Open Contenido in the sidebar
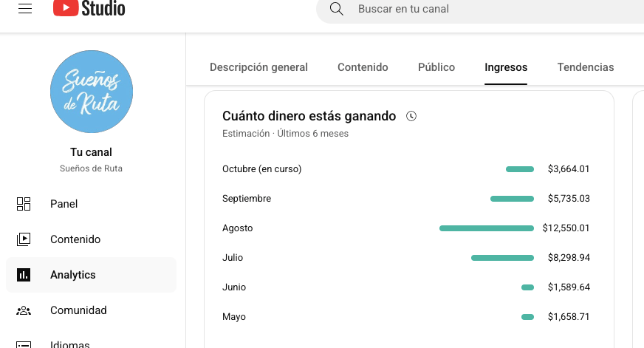This screenshot has width=644, height=348. [91, 239]
